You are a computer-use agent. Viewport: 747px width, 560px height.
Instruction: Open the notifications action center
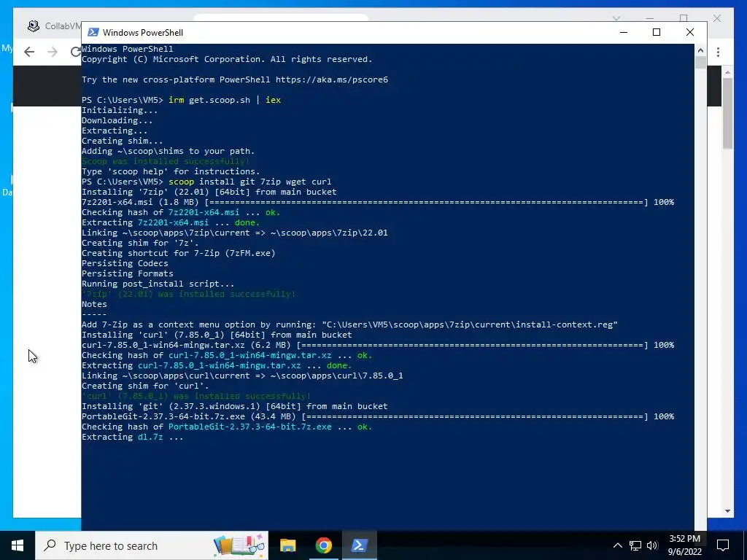pyautogui.click(x=723, y=545)
